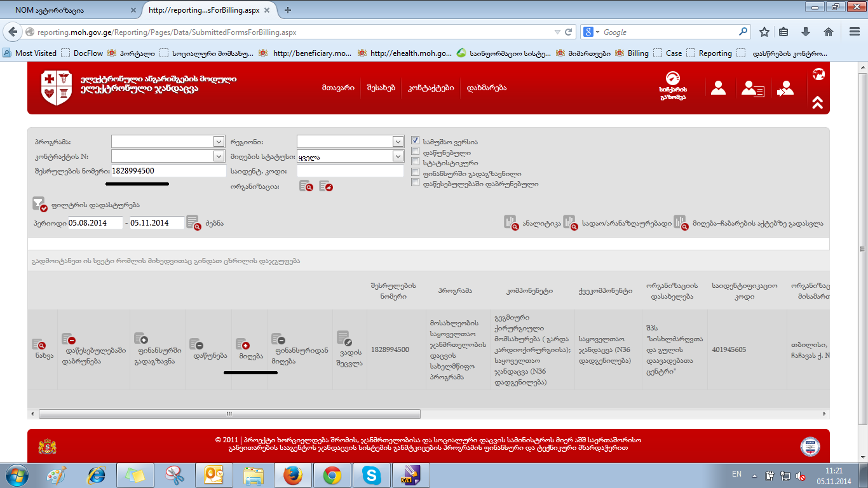
Task: Enable the დაწუნებული checkbox
Action: tap(416, 152)
